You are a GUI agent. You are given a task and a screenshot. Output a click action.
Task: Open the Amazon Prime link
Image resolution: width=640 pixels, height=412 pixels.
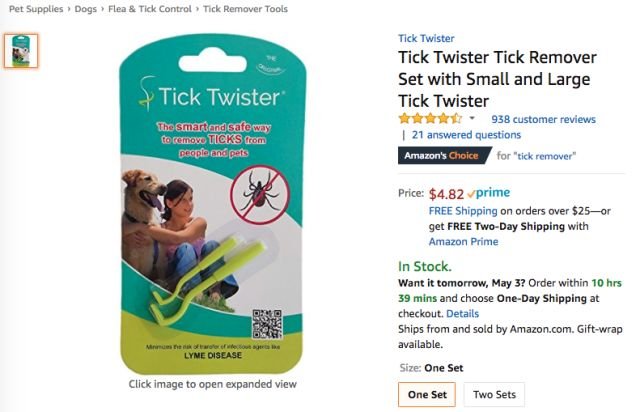[x=463, y=242]
